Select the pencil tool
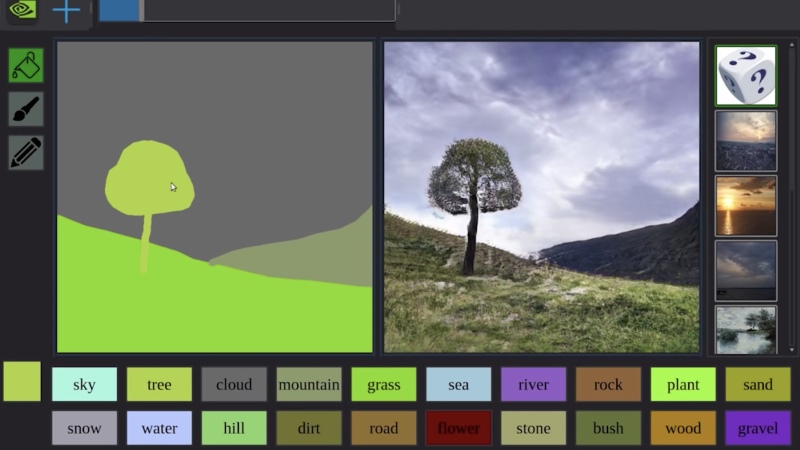Image resolution: width=800 pixels, height=450 pixels. [x=26, y=153]
